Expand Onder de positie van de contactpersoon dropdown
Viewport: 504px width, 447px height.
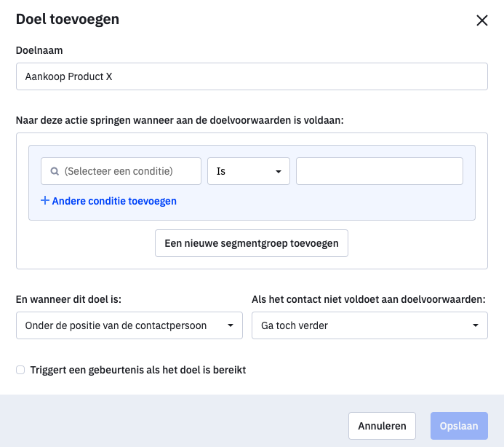click(x=129, y=325)
